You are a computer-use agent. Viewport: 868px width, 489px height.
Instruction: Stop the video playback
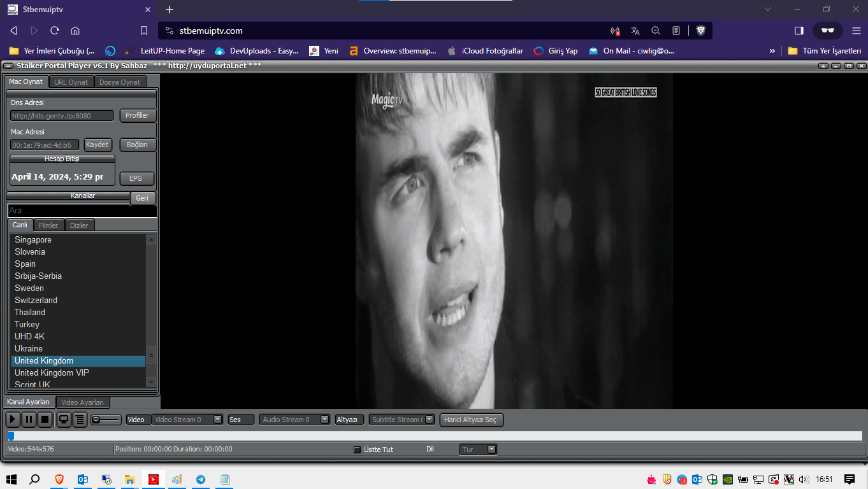click(45, 420)
